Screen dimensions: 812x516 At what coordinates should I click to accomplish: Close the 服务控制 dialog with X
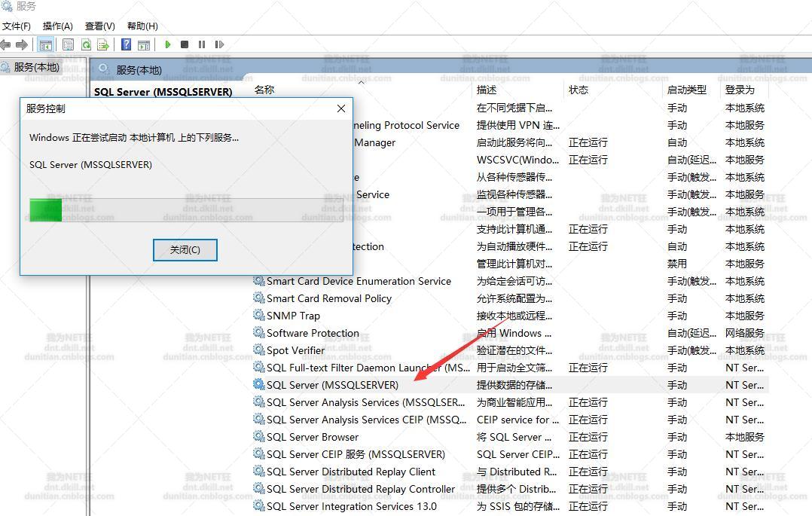pos(340,108)
